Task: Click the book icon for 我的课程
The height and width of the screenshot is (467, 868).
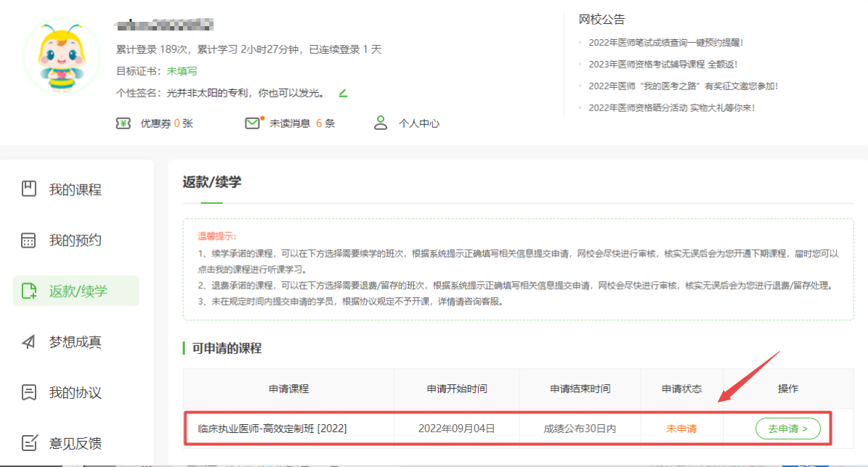Action: [29, 190]
